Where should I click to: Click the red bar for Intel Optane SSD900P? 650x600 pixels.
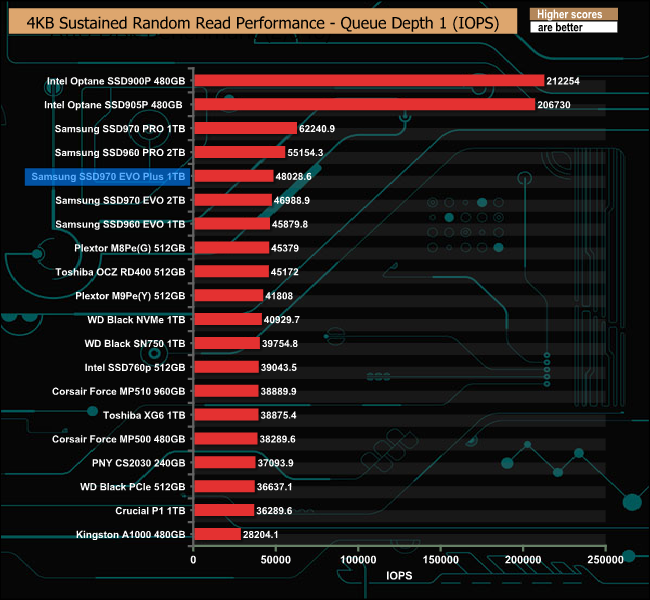tap(369, 80)
